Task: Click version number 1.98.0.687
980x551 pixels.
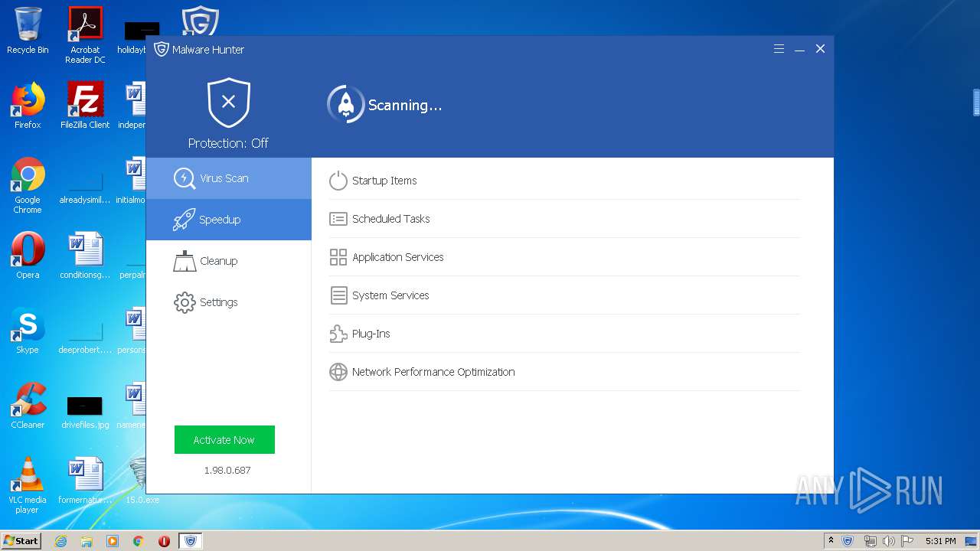Action: (x=227, y=470)
